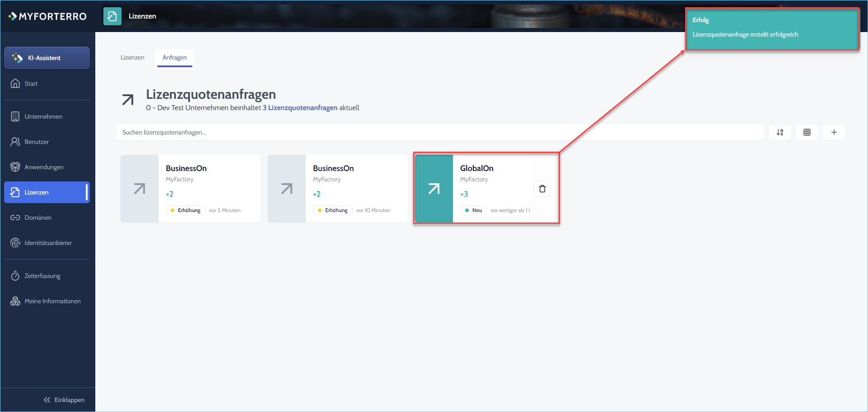Click the Start home icon
Image resolution: width=868 pixels, height=412 pixels.
click(15, 83)
